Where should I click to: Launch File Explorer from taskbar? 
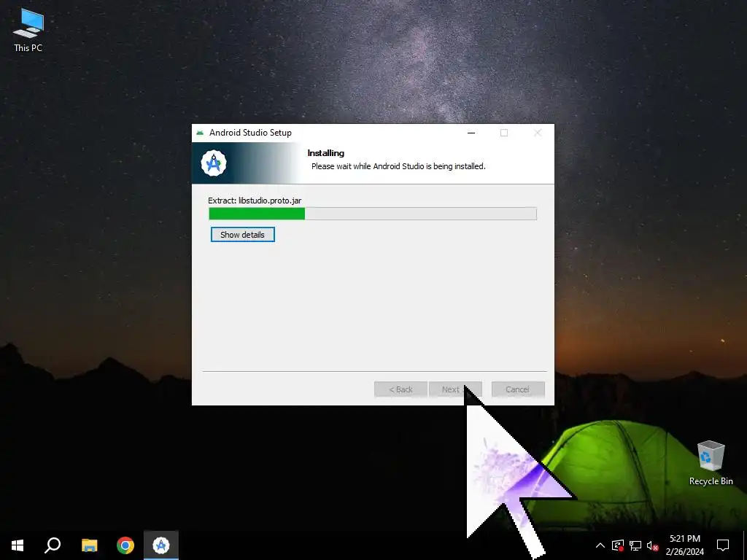point(89,545)
